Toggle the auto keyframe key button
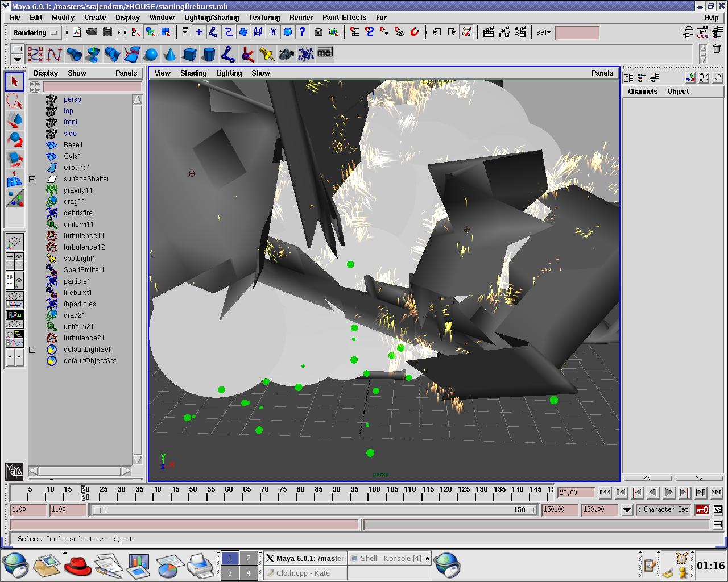The height and width of the screenshot is (582, 728). [702, 509]
